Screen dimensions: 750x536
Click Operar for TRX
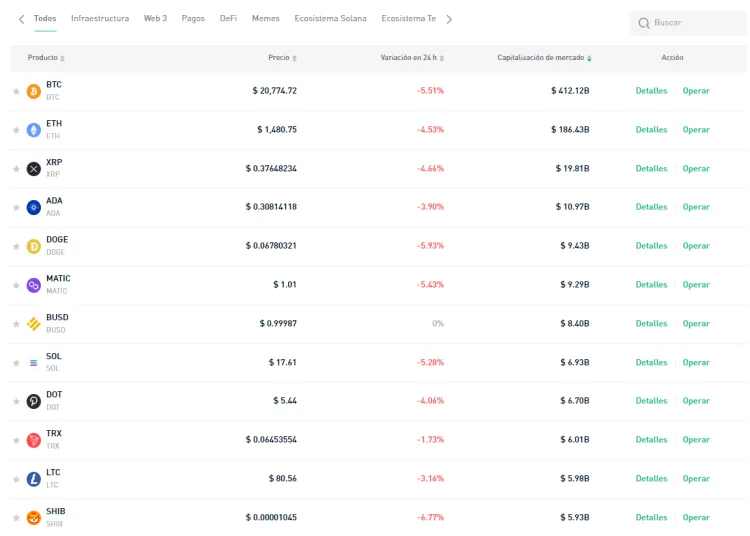696,440
